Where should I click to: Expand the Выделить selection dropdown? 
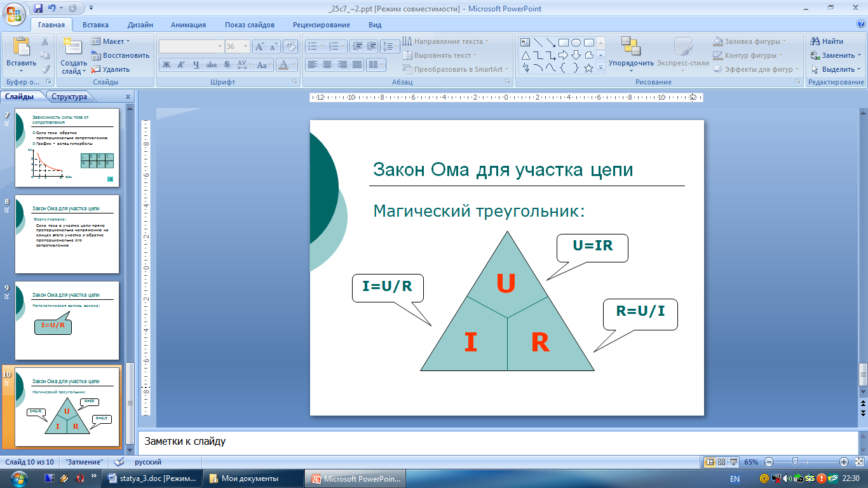pyautogui.click(x=836, y=69)
